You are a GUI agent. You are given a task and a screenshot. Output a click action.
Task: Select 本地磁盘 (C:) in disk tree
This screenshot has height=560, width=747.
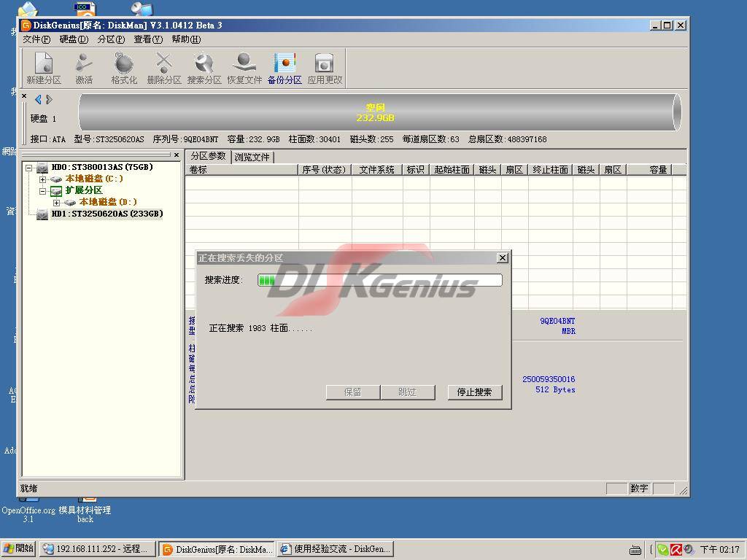(x=94, y=179)
